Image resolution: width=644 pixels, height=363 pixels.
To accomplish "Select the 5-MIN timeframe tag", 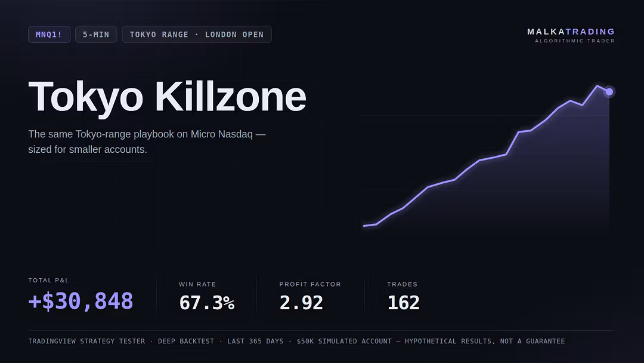I will [96, 35].
